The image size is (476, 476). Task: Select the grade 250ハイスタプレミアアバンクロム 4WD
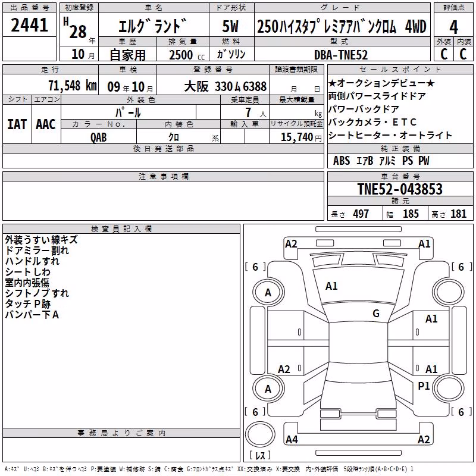pyautogui.click(x=342, y=26)
